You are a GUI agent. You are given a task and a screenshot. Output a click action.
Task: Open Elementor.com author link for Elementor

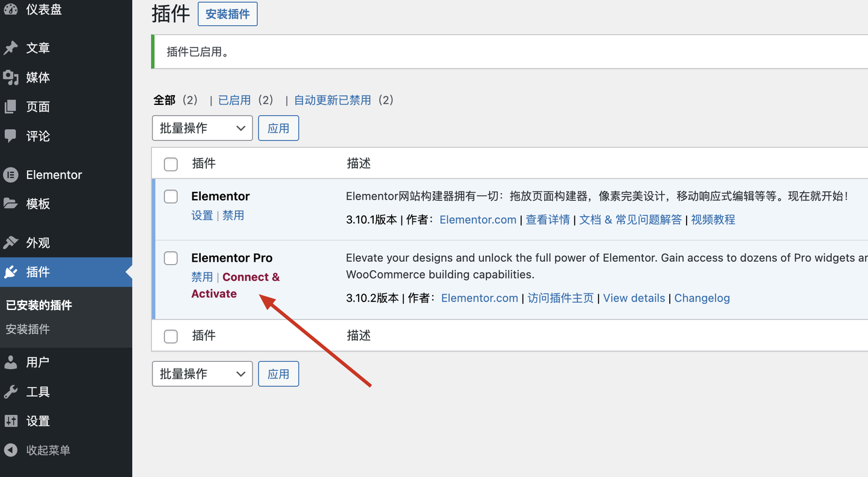pyautogui.click(x=478, y=220)
